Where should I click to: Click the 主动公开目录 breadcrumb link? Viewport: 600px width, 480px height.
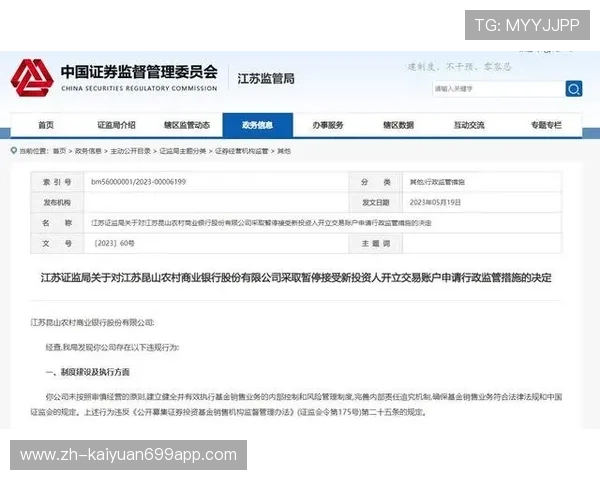130,151
